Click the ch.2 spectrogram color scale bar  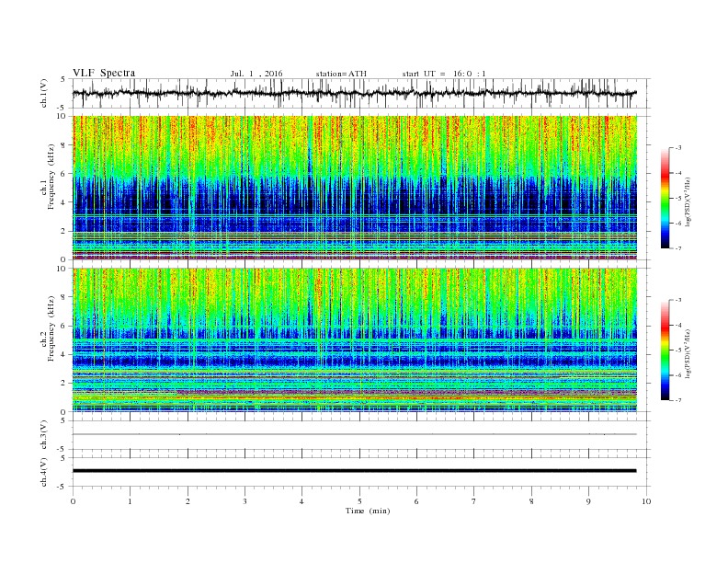click(x=665, y=350)
